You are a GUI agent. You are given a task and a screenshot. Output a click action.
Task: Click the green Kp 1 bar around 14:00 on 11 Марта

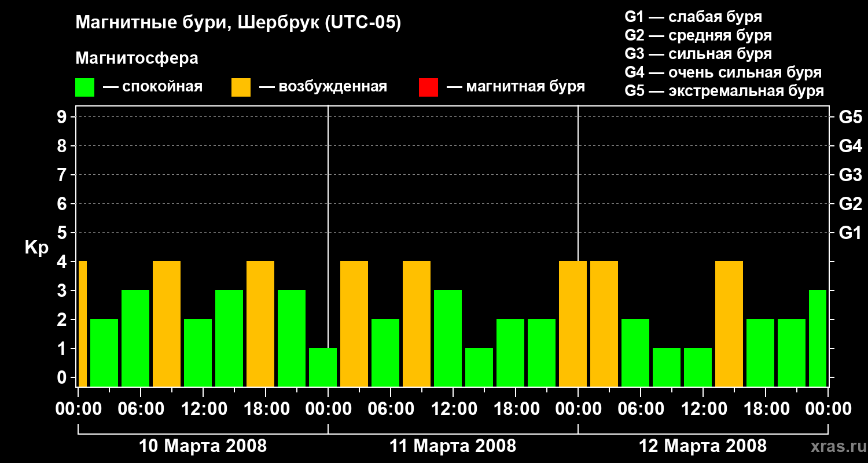pyautogui.click(x=479, y=367)
